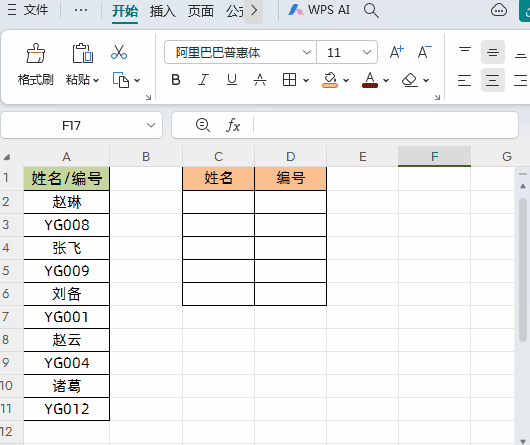The height and width of the screenshot is (445, 530).
Task: Click the fx insert function icon
Action: coord(233,125)
